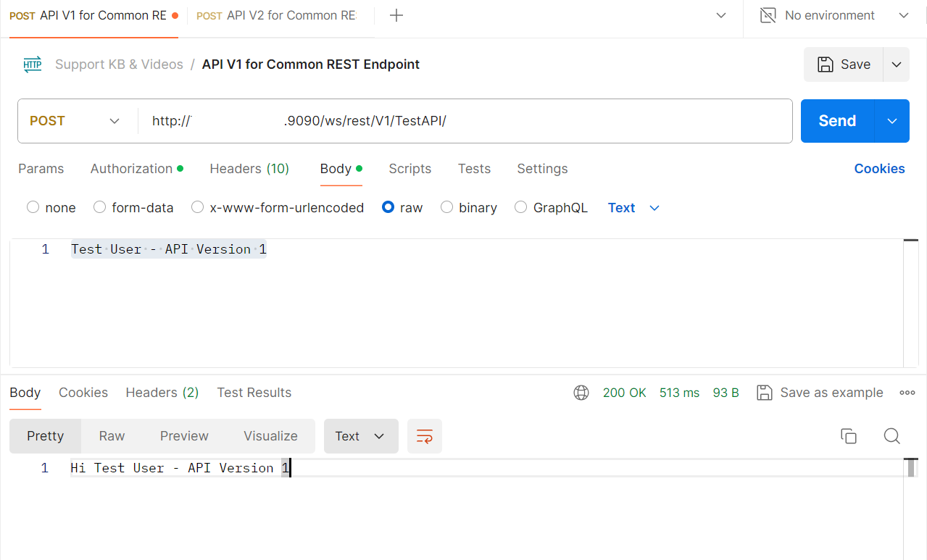Open the API V2 for Common REST tab

pos(275,14)
